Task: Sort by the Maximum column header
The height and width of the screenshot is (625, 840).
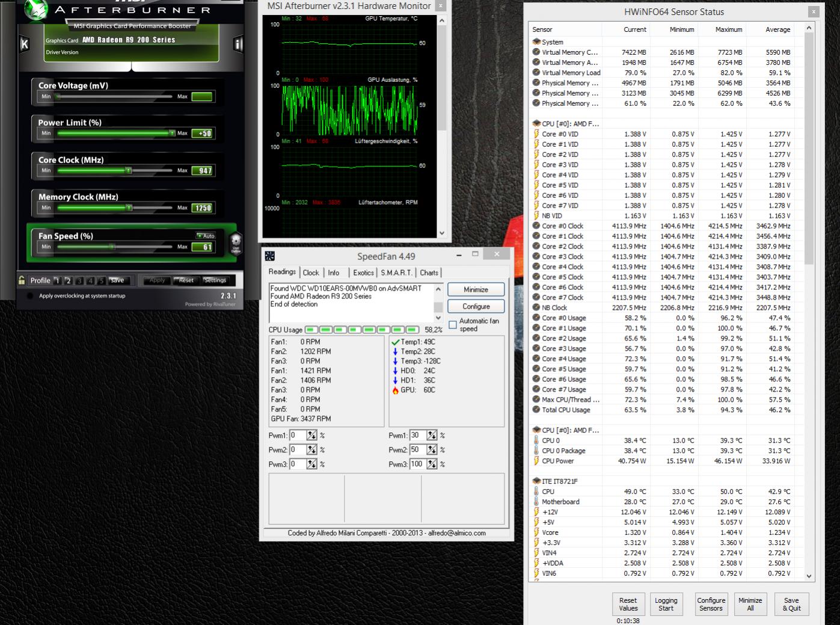Action: pos(728,29)
